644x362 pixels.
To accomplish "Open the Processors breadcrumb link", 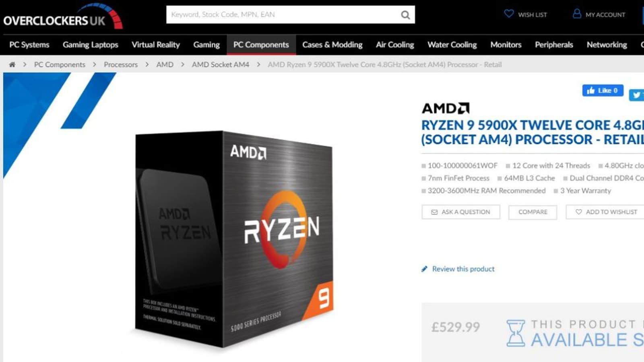I will [121, 64].
